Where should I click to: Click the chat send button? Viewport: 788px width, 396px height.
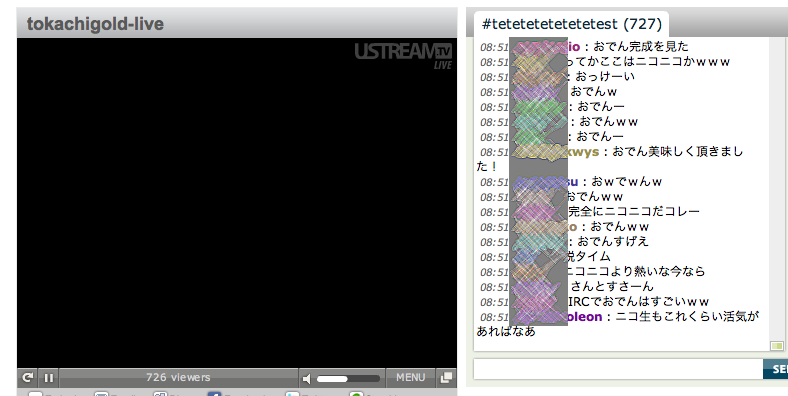775,369
